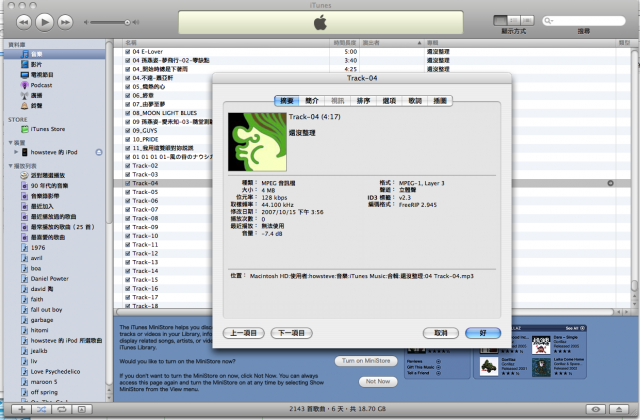Click the main play button

(44, 22)
